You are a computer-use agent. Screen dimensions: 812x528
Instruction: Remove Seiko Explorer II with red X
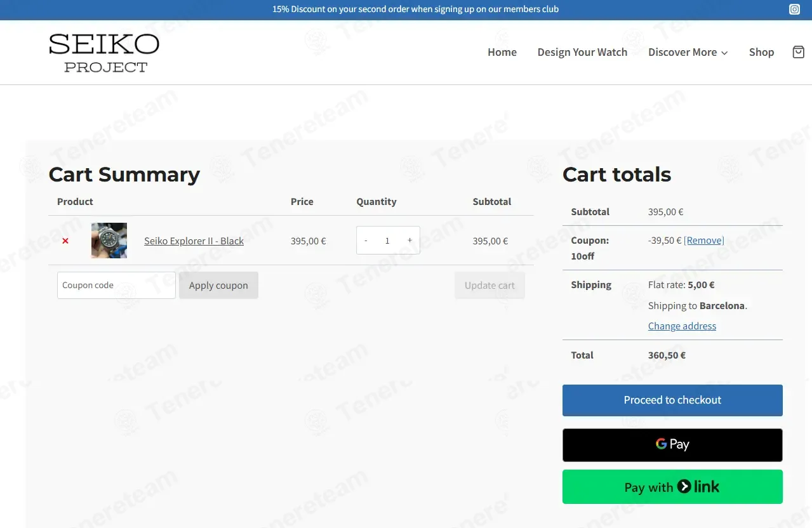[65, 241]
